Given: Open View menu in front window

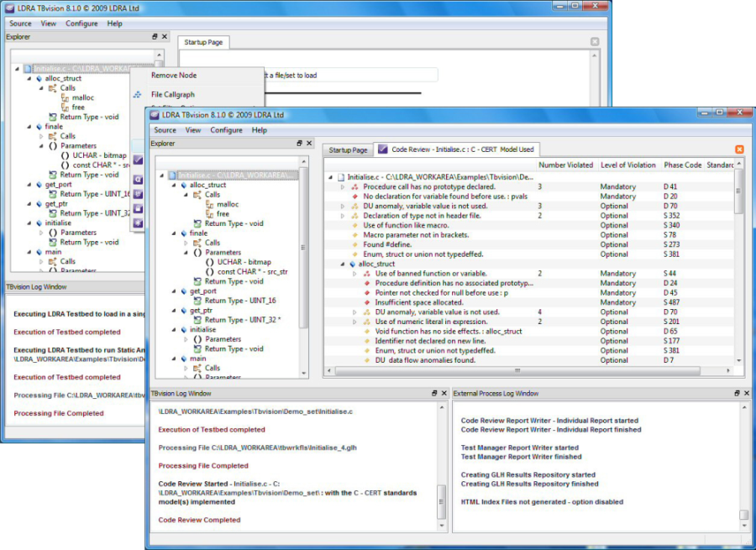Looking at the screenshot, I should [193, 130].
